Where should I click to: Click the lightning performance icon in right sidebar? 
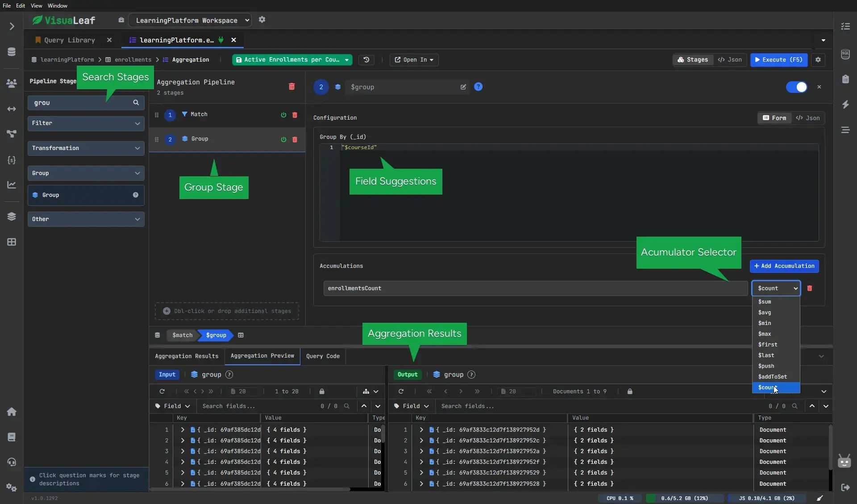(846, 104)
